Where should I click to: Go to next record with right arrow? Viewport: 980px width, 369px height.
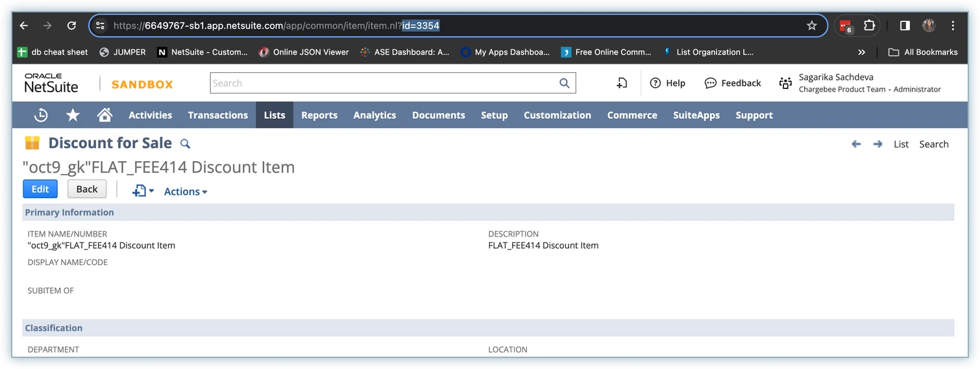877,144
